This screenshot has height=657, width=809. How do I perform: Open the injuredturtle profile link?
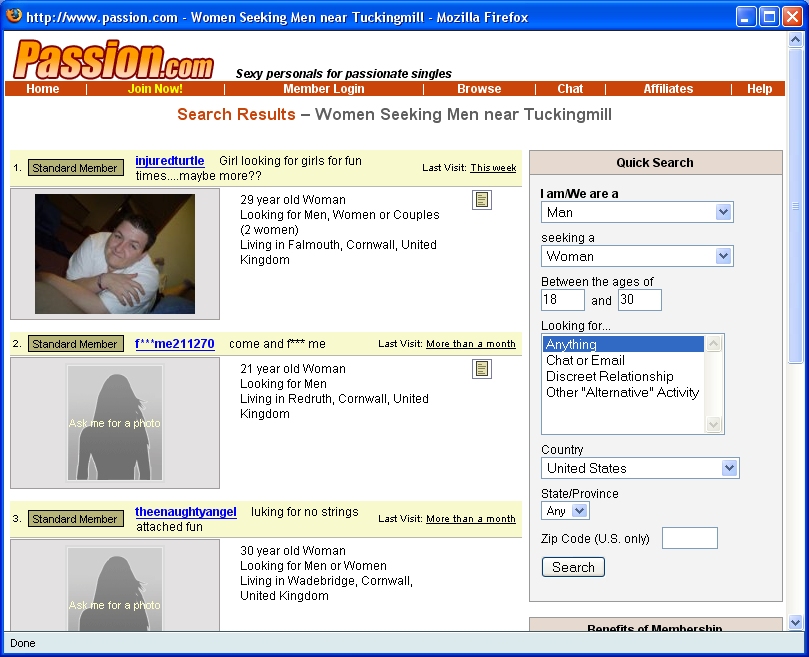(169, 161)
